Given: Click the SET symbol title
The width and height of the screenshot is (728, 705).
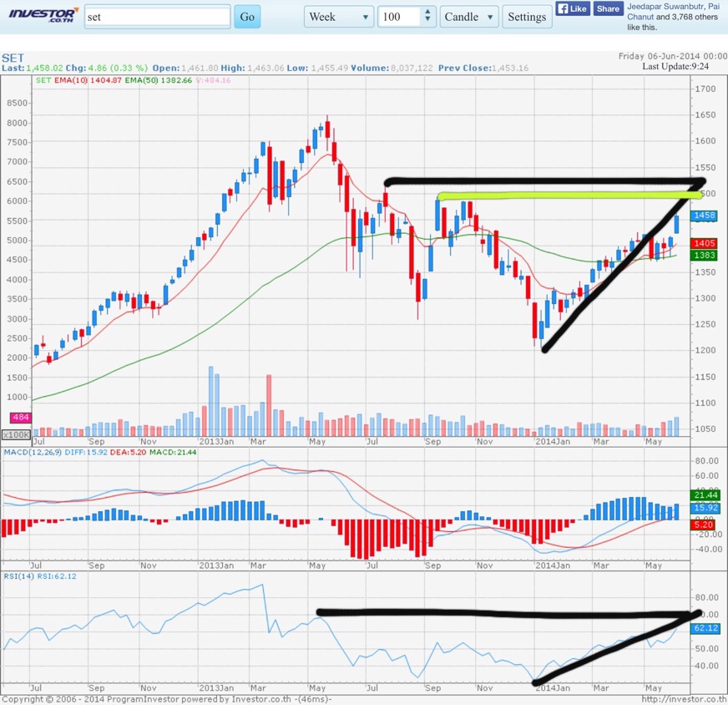Looking at the screenshot, I should [13, 58].
